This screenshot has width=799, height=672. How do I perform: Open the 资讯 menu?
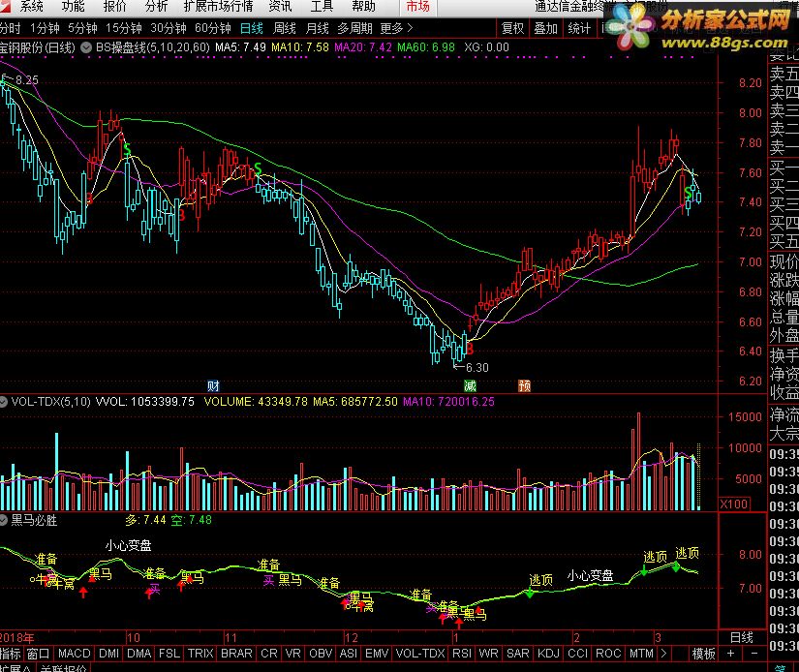click(x=280, y=7)
